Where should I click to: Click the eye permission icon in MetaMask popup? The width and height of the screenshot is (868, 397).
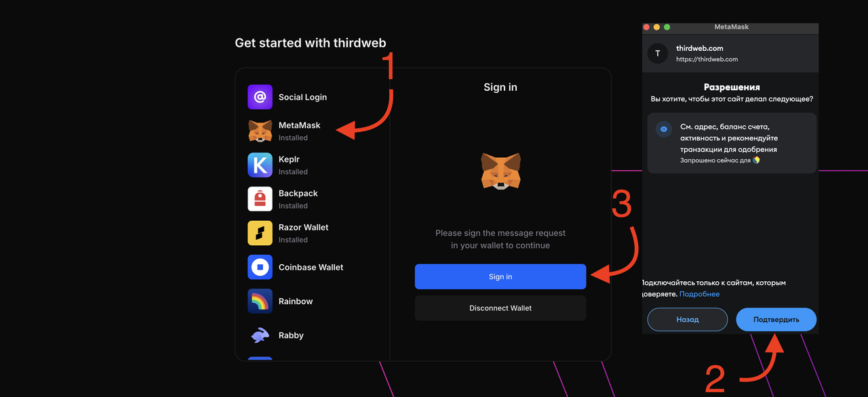click(x=663, y=129)
